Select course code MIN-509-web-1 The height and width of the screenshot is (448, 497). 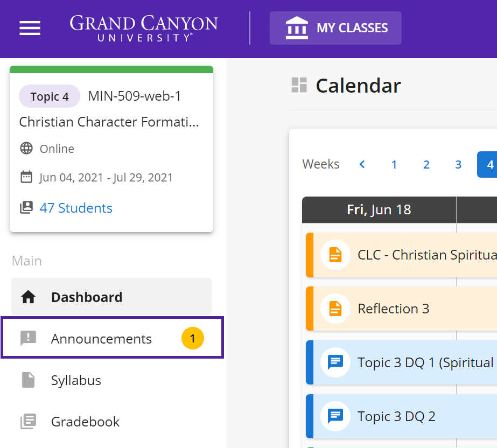[x=135, y=96]
